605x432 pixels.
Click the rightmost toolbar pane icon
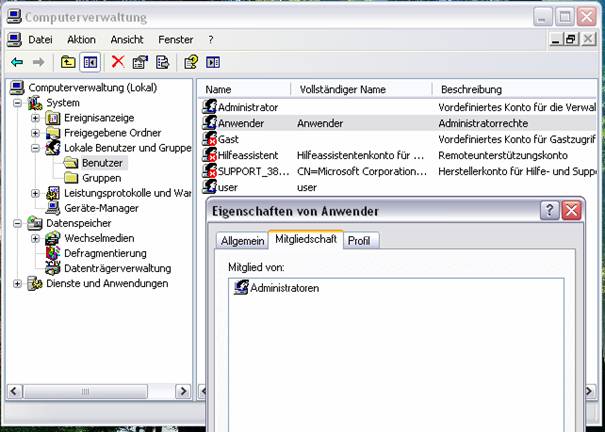[x=213, y=62]
